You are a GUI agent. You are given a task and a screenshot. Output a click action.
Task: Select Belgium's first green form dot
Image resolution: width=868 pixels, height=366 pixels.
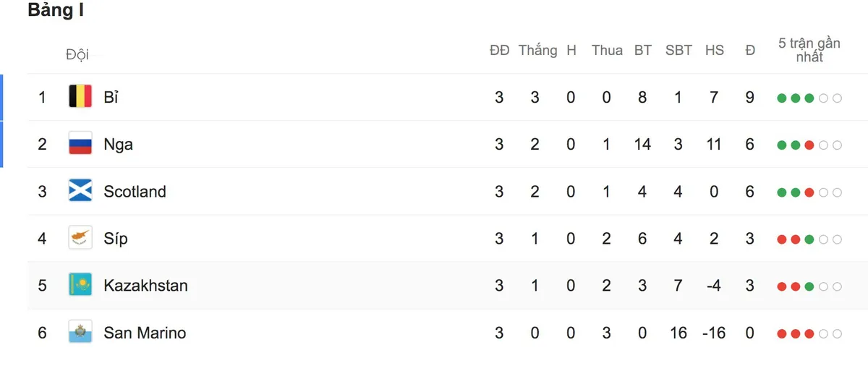782,98
